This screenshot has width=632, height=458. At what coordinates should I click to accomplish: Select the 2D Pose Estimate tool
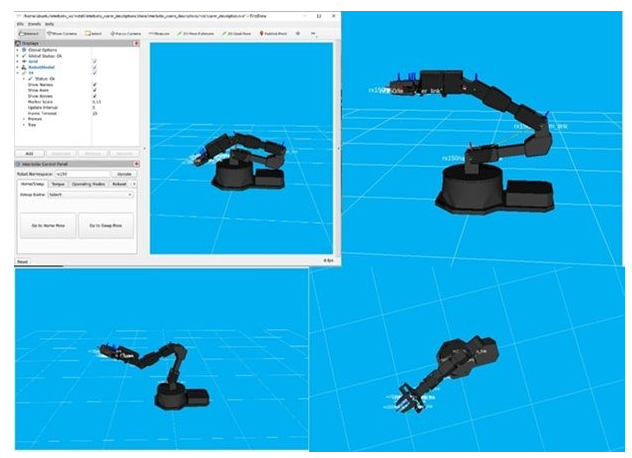(195, 33)
